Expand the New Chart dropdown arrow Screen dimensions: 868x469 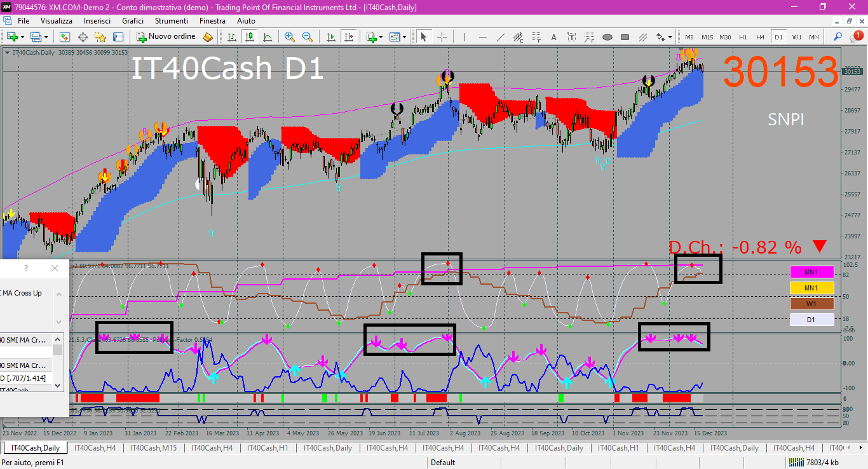click(x=22, y=37)
